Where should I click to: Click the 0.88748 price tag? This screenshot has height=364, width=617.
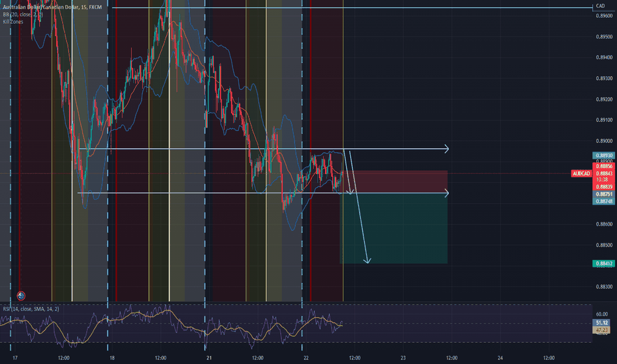pyautogui.click(x=604, y=201)
